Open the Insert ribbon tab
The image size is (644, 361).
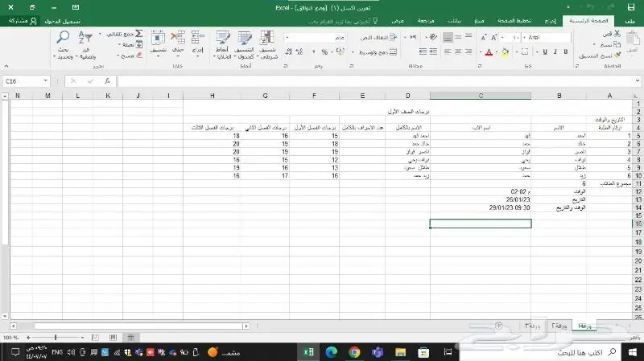pyautogui.click(x=550, y=21)
